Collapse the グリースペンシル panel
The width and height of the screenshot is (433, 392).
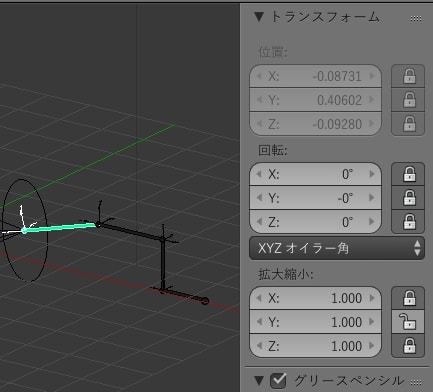259,380
